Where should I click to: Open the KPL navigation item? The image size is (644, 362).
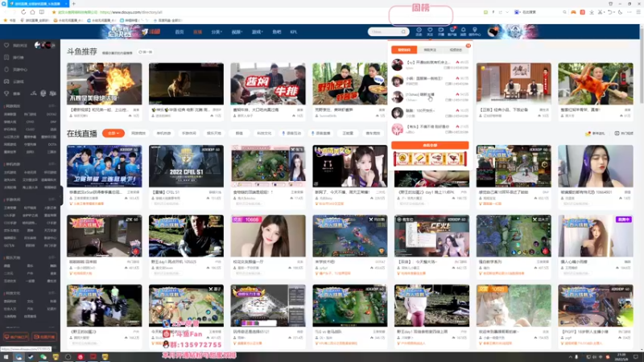(293, 31)
